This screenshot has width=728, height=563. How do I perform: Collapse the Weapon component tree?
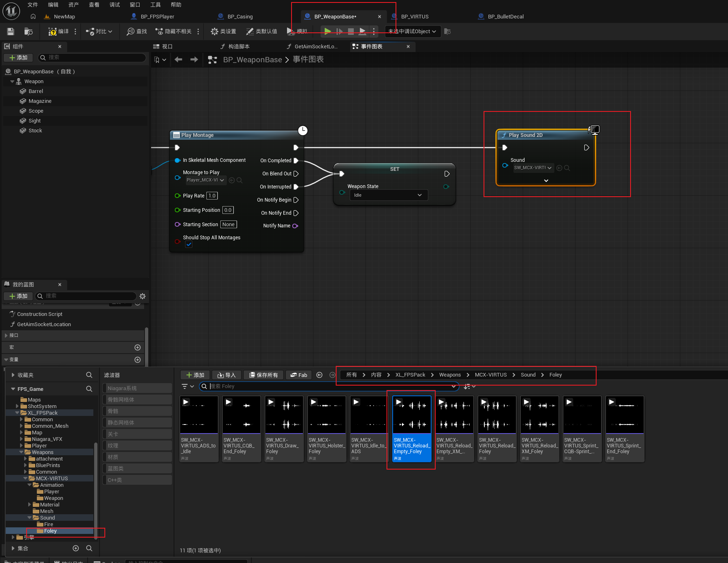pos(12,82)
